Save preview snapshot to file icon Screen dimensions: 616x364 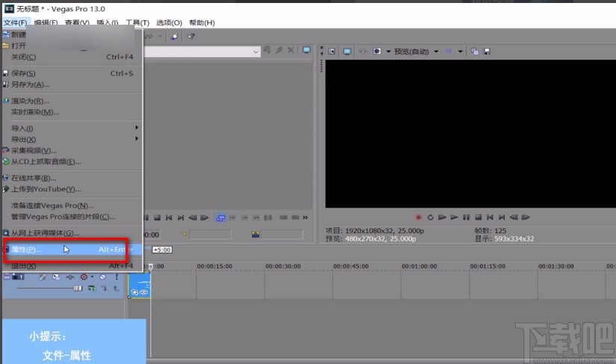click(x=487, y=52)
